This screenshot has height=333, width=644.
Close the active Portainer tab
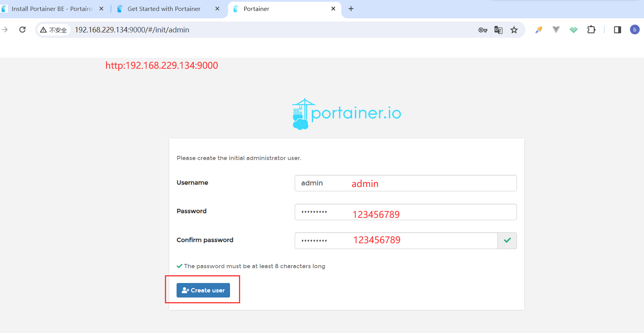coord(333,9)
